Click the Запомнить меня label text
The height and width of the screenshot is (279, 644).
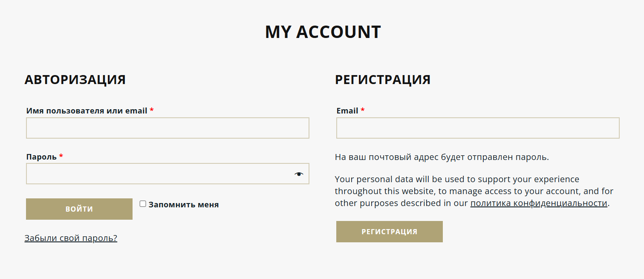click(x=183, y=204)
